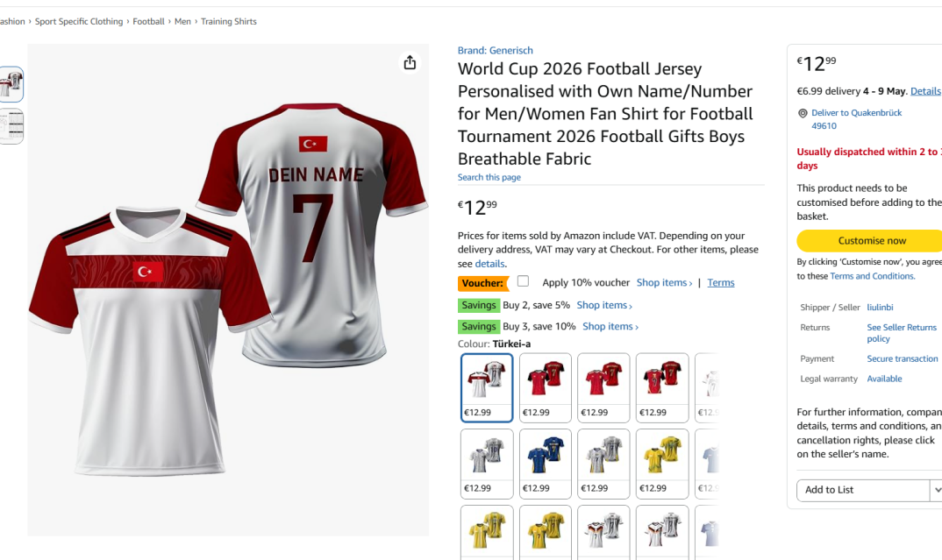
Task: Open the voucher Terms link
Action: pyautogui.click(x=721, y=282)
